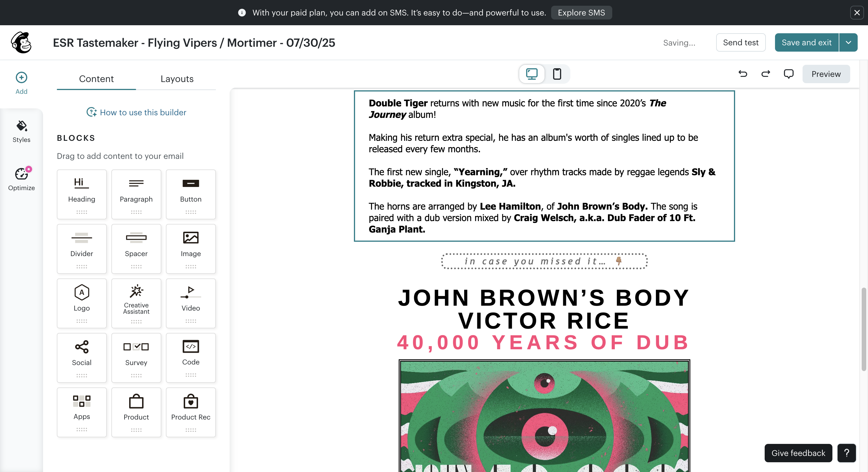Select the Code block

(191, 358)
